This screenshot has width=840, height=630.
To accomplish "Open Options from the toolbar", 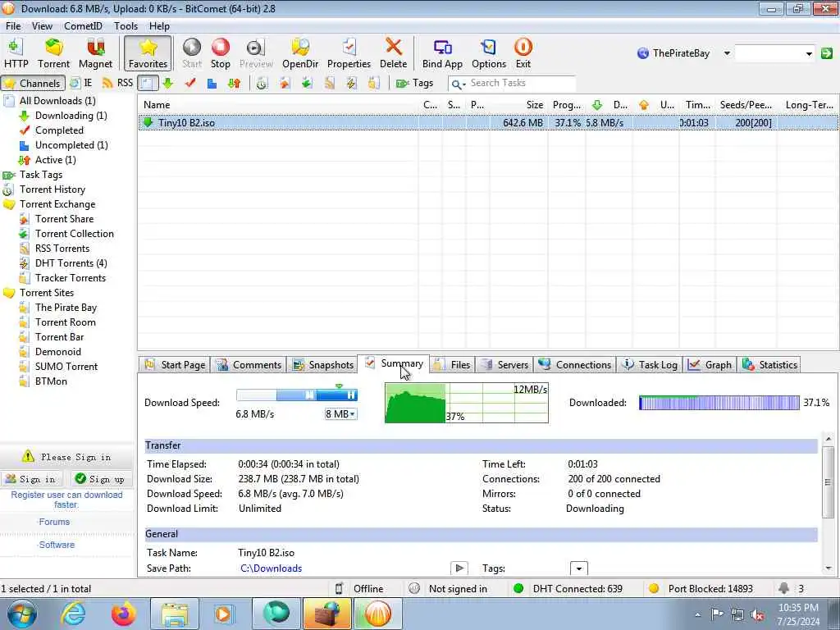I will pos(489,53).
